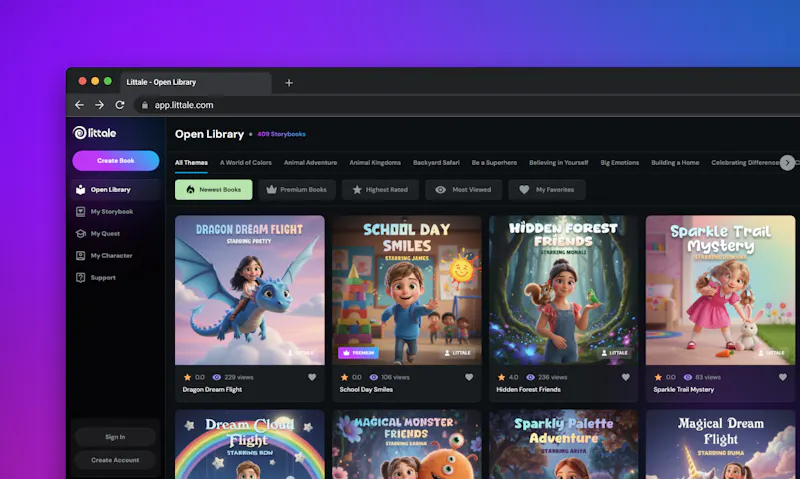Open the Magical Dream Flight book cover
Image resolution: width=800 pixels, height=479 pixels.
[x=720, y=445]
